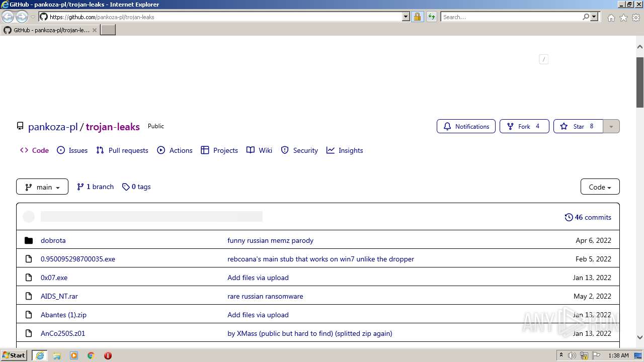Viewport: 644px width, 362px height.
Task: Open the Pull requests tab
Action: [x=122, y=150]
